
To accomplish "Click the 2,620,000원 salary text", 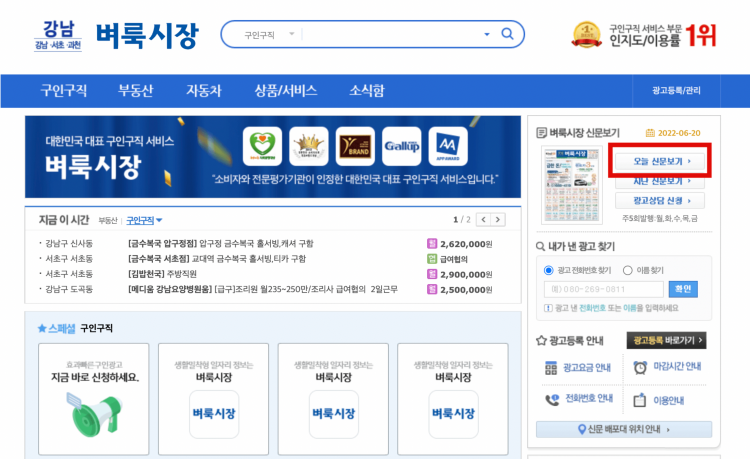I will (466, 244).
